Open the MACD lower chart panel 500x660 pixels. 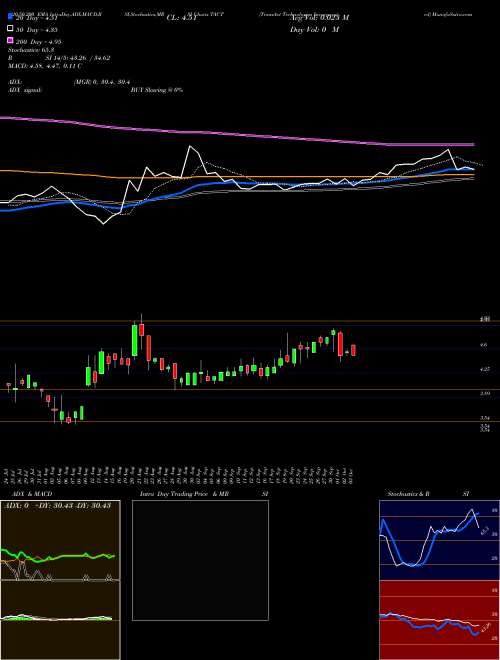coord(60,620)
